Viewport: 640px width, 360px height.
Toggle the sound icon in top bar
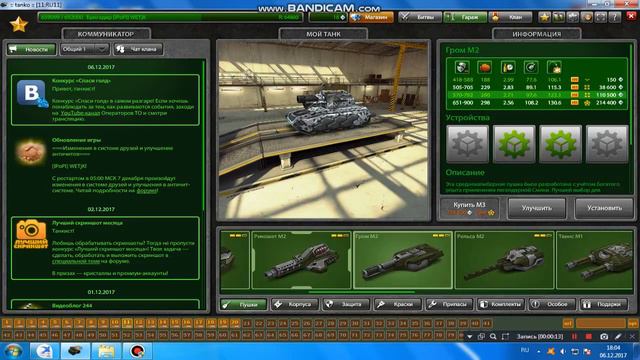pos(587,17)
